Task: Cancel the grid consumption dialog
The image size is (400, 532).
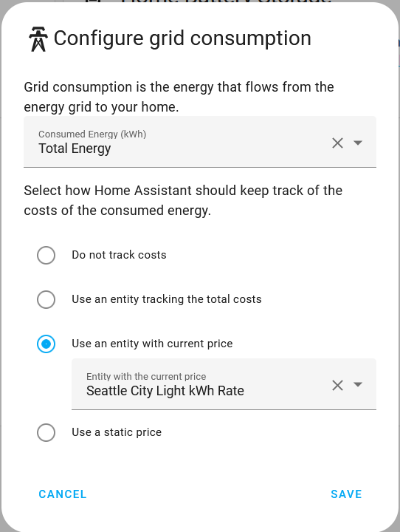Action: pyautogui.click(x=63, y=494)
